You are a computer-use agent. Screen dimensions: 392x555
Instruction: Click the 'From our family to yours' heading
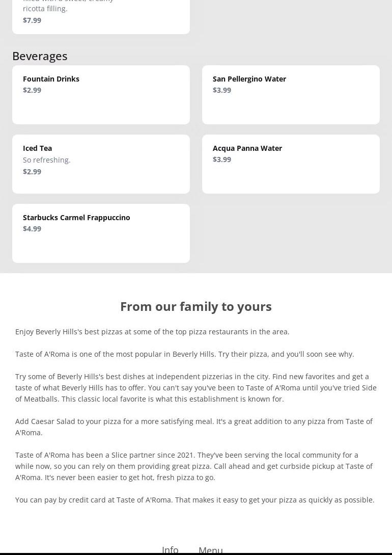click(196, 306)
